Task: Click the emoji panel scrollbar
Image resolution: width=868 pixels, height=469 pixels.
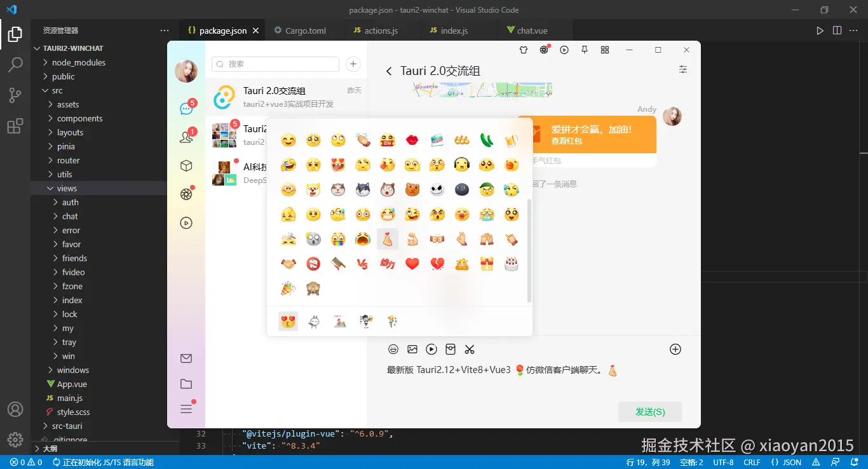Action: pyautogui.click(x=529, y=250)
